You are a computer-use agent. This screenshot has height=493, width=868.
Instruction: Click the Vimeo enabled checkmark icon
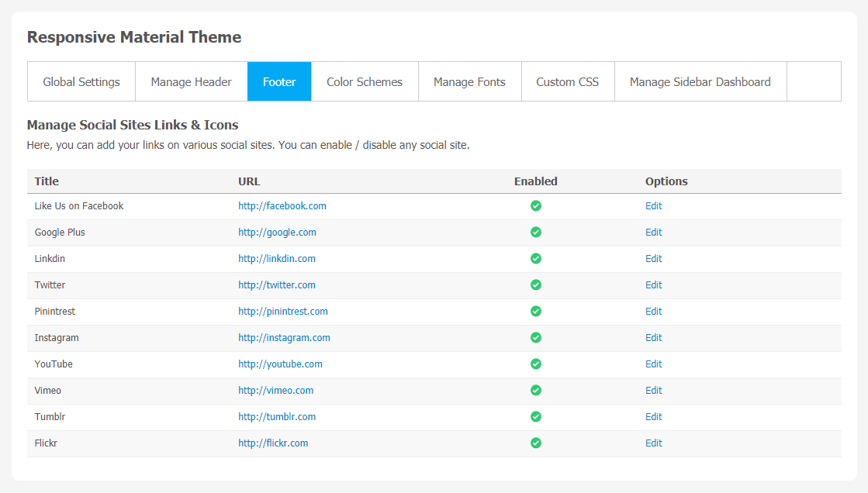pyautogui.click(x=536, y=391)
